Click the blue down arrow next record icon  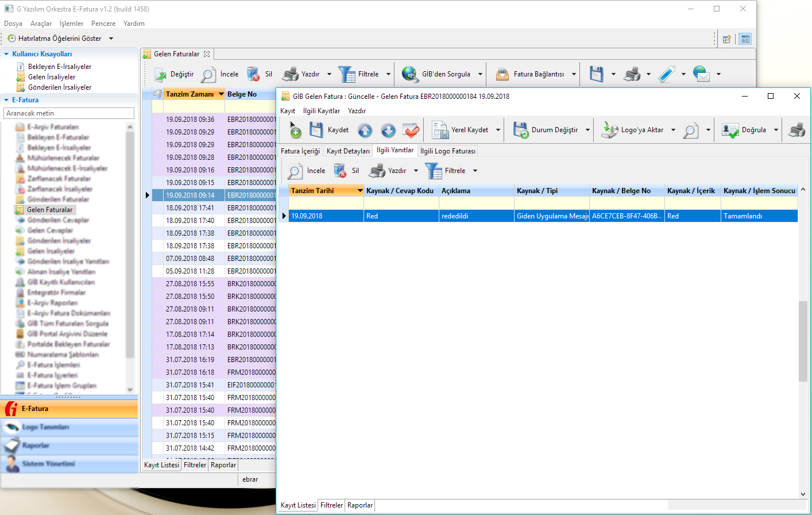[388, 130]
